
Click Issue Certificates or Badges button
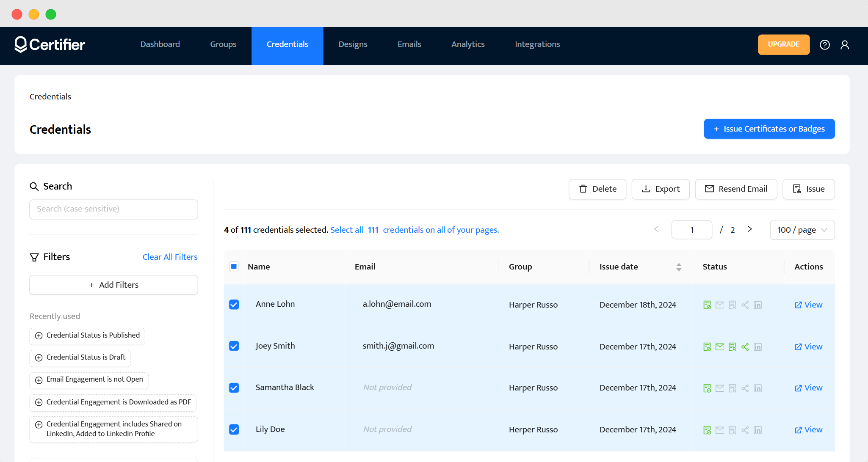[769, 129]
